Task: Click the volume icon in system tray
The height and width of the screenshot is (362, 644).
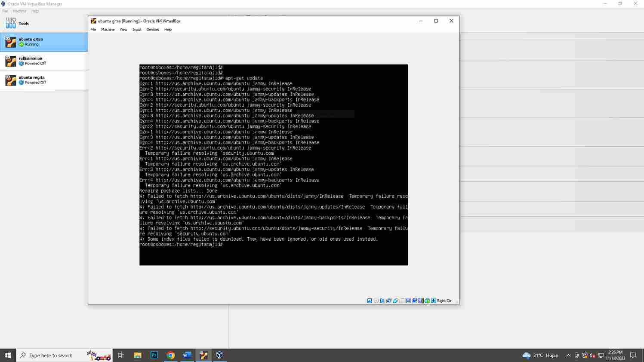Action: tap(592, 356)
